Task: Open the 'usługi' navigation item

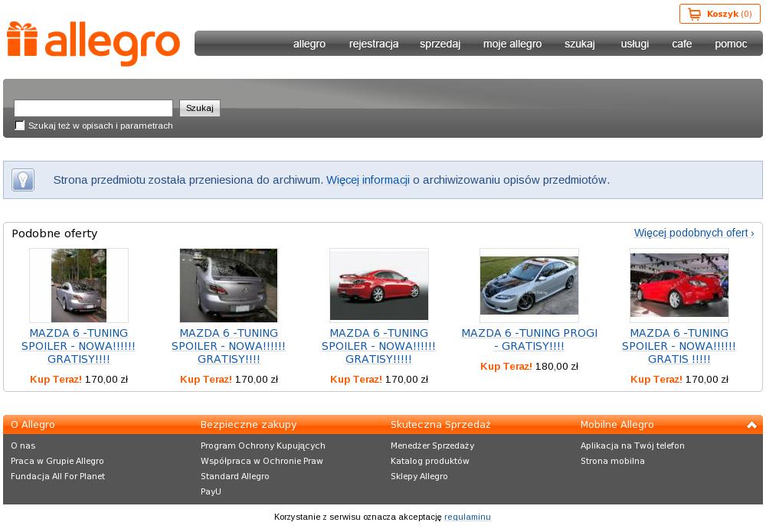Action: coord(635,44)
